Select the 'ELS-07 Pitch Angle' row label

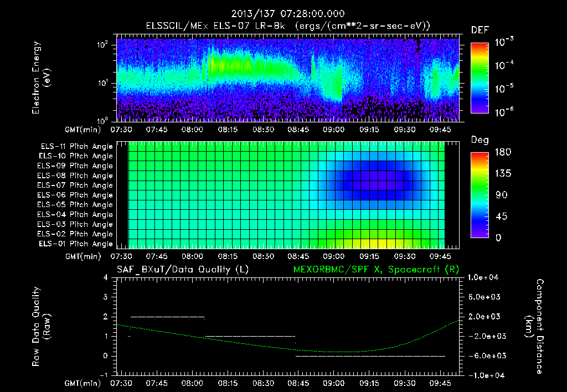(75, 185)
